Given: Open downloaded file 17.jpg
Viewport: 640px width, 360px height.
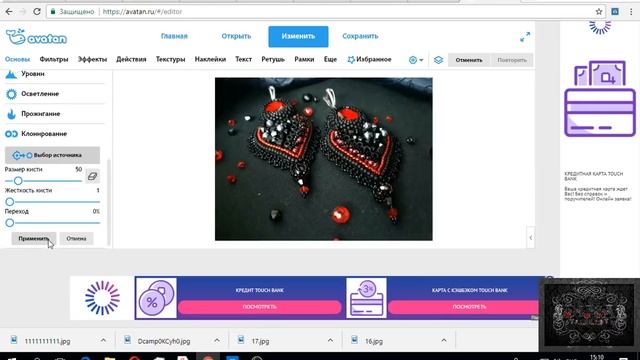Looking at the screenshot, I should coord(260,341).
